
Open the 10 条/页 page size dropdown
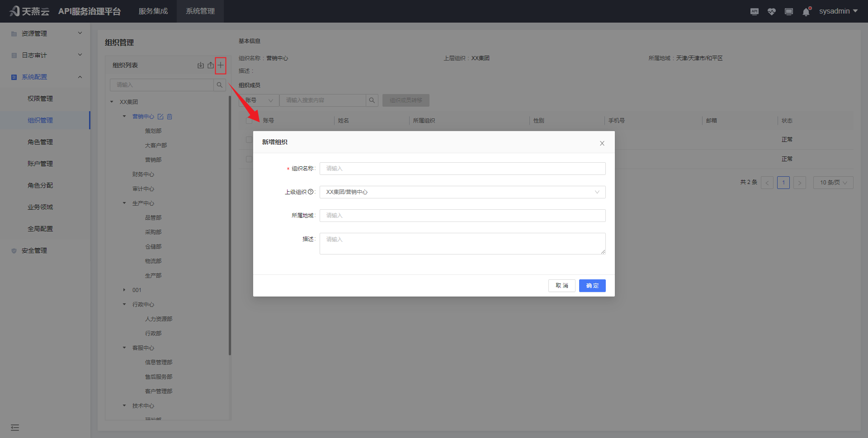[833, 183]
